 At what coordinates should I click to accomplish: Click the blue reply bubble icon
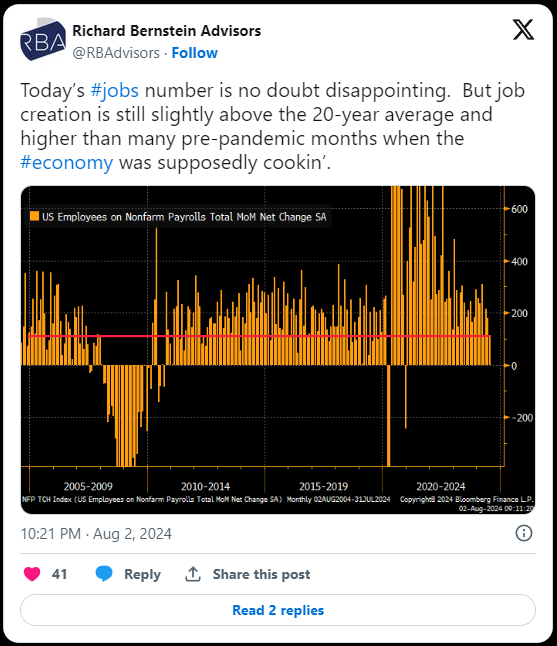coord(104,573)
